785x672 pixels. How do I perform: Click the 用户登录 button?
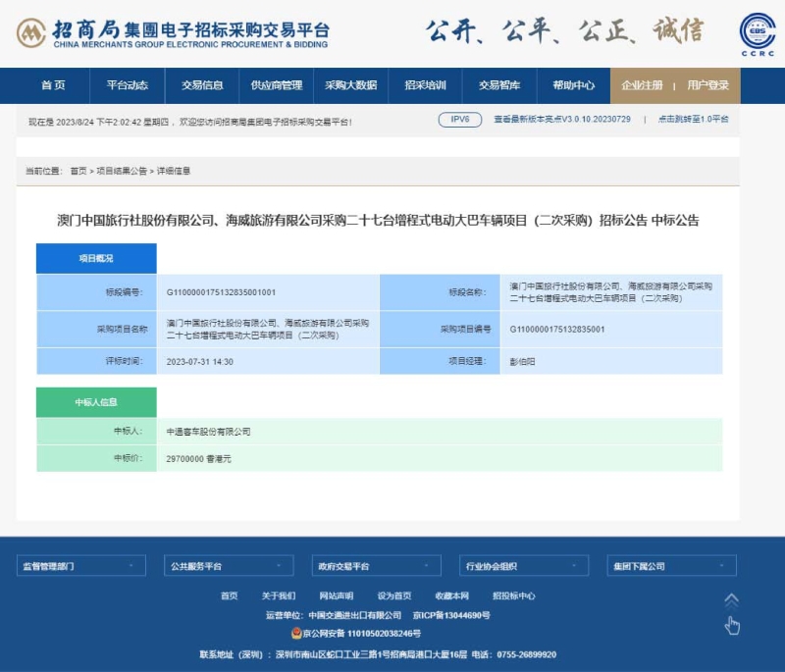pyautogui.click(x=707, y=85)
